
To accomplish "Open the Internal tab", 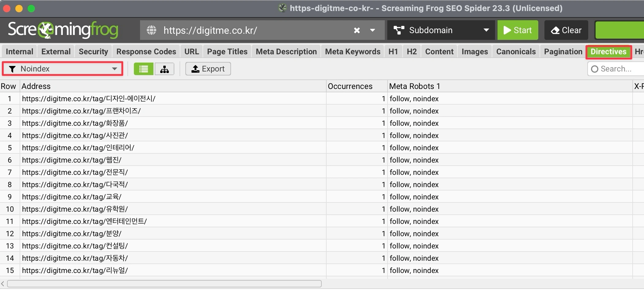I will click(x=20, y=52).
